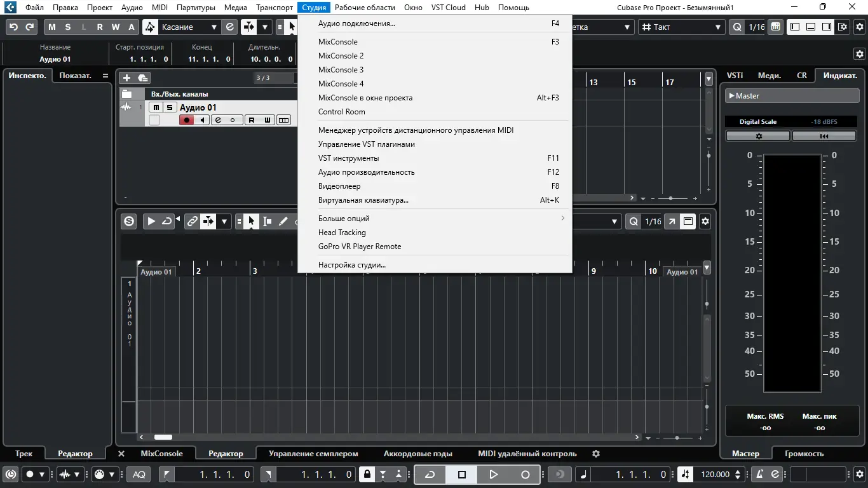Click the AQ auto quantize button in transport
Image resolution: width=868 pixels, height=488 pixels.
(139, 474)
